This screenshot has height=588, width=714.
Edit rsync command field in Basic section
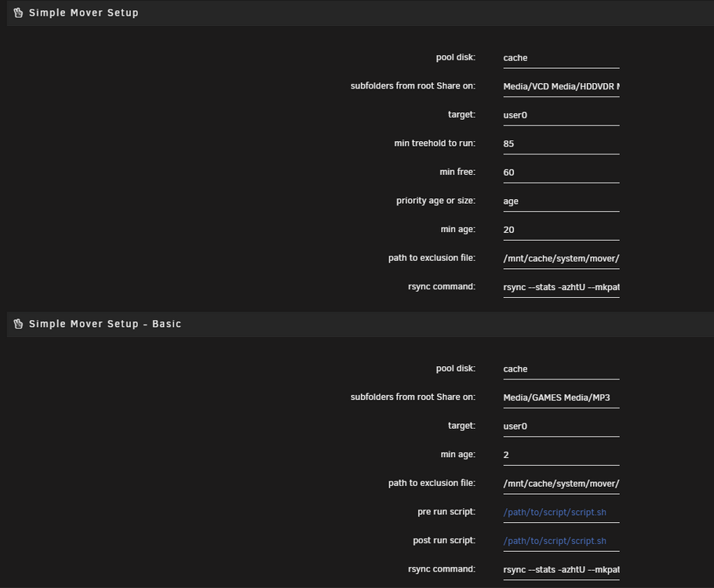561,570
